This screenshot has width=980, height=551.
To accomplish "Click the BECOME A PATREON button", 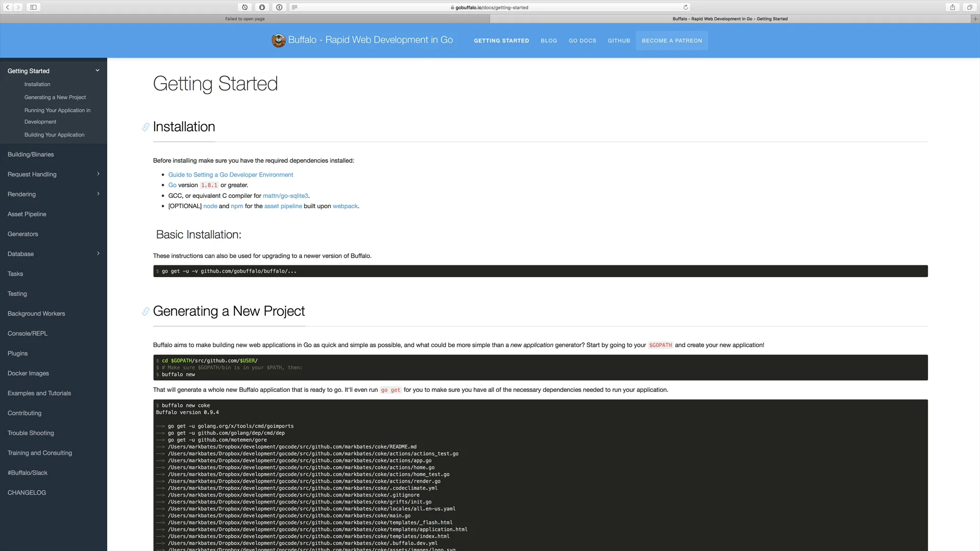I will click(672, 41).
